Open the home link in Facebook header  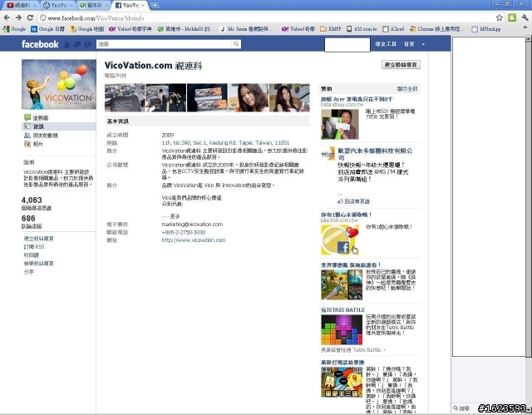(x=409, y=44)
